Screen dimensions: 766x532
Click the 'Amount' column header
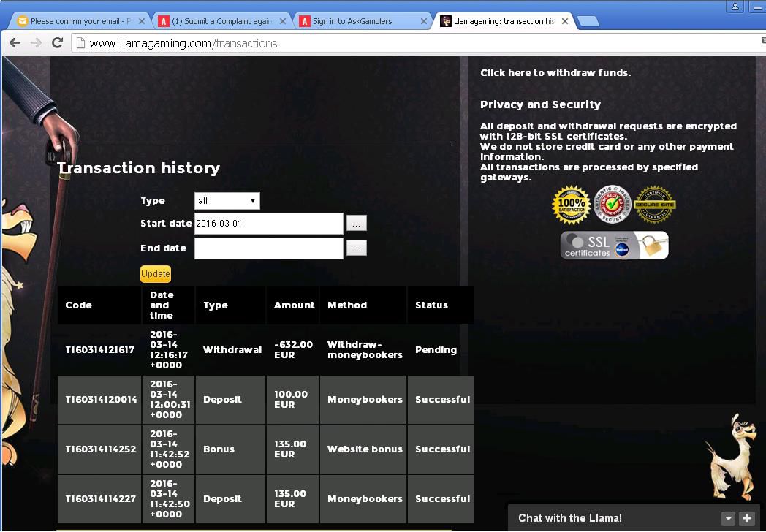pos(294,305)
